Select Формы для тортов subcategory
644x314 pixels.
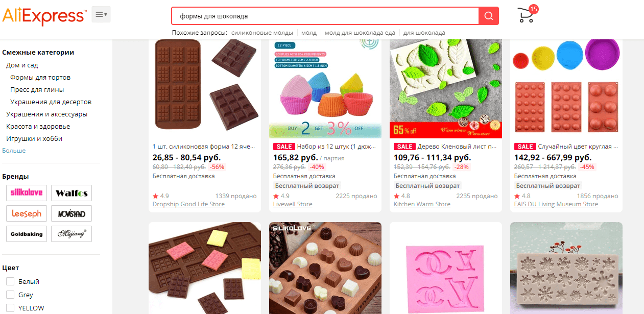40,78
